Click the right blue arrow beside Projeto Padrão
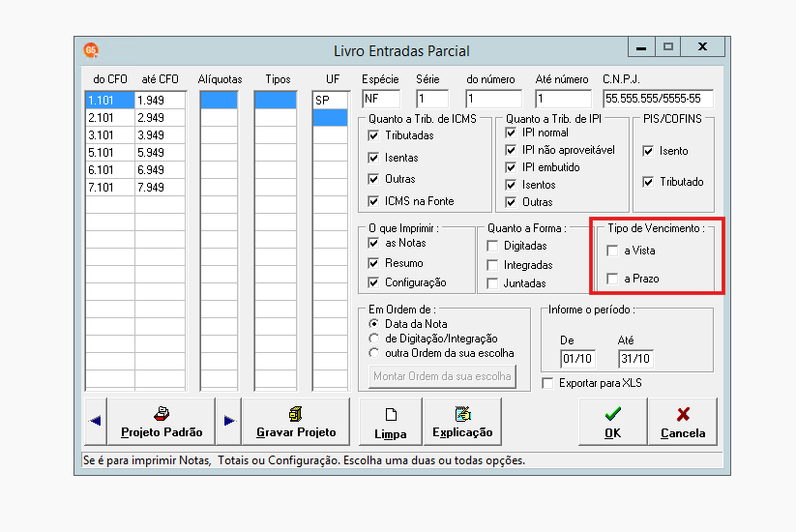This screenshot has height=532, width=796. pyautogui.click(x=229, y=421)
